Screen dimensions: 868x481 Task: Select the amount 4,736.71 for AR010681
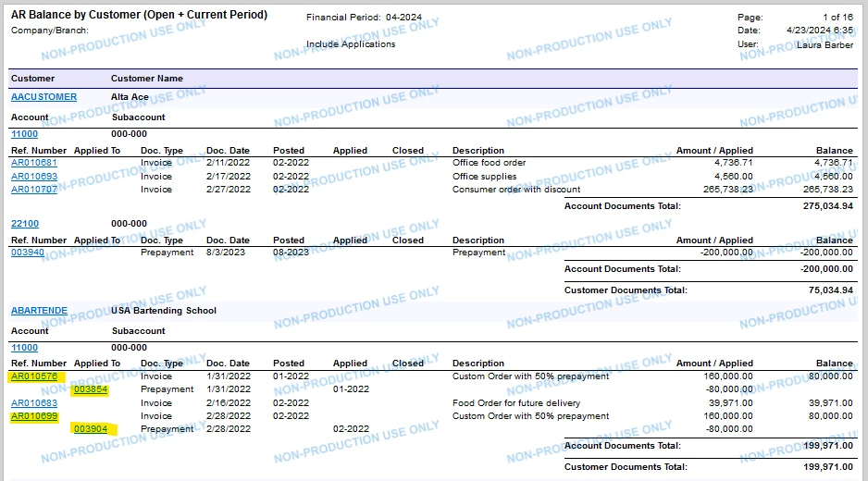(x=733, y=163)
